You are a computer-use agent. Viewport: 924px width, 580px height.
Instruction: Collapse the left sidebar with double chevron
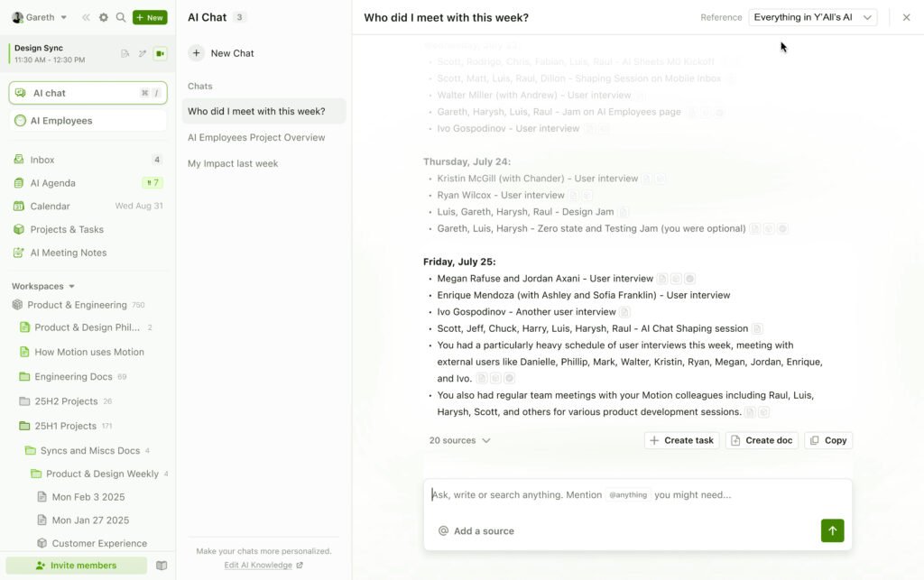tap(86, 17)
